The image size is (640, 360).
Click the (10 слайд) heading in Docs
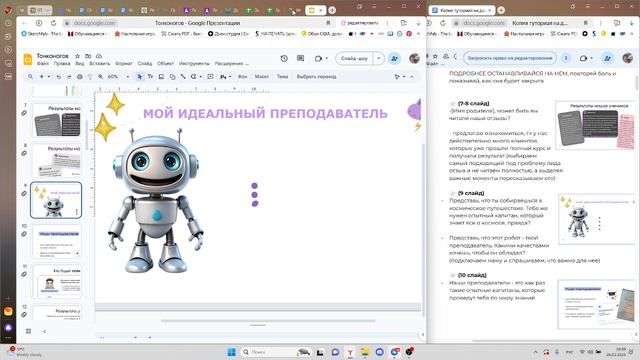click(472, 275)
